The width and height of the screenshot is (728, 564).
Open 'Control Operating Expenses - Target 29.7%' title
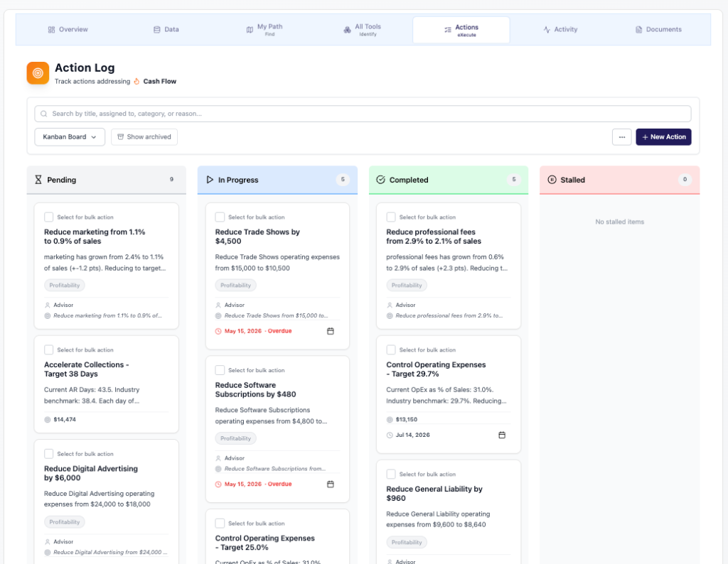pyautogui.click(x=436, y=369)
